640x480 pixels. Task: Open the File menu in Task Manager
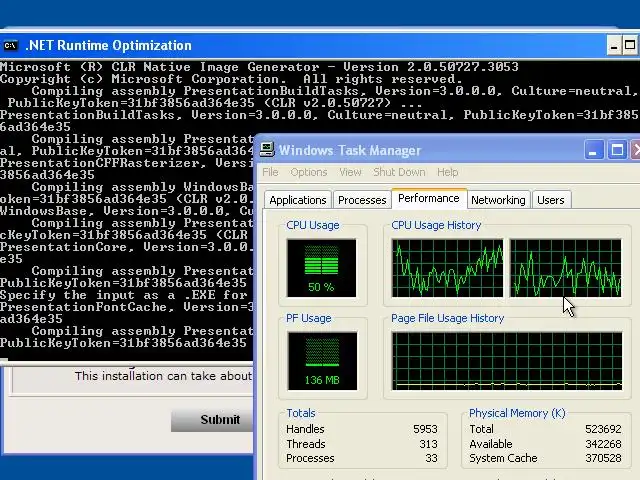270,172
